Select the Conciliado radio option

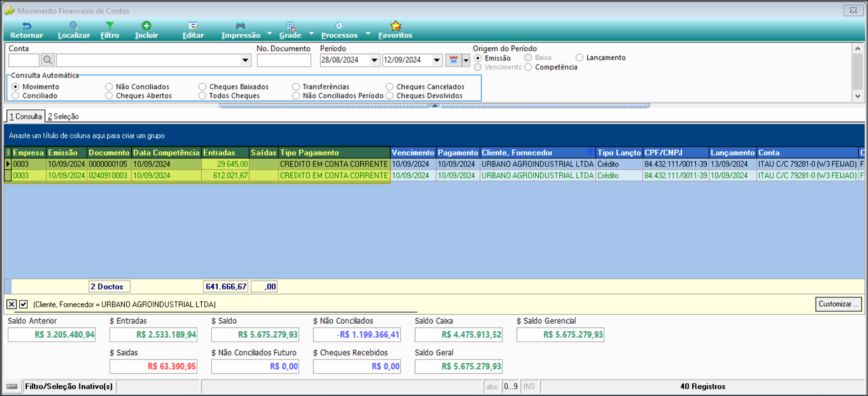coord(16,96)
